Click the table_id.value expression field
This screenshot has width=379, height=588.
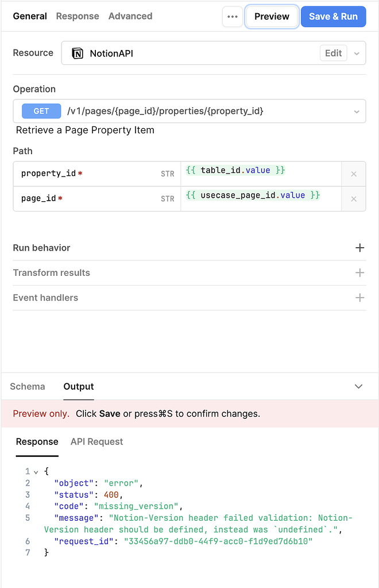click(x=235, y=170)
